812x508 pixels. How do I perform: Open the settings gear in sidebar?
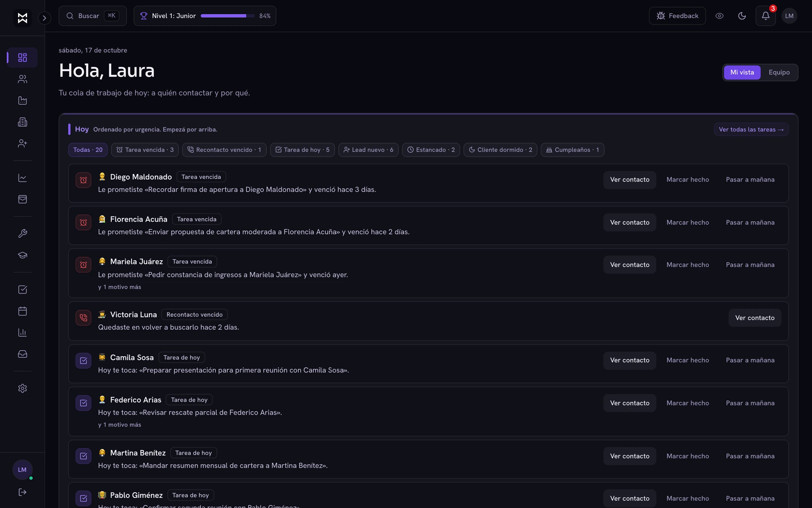[23, 388]
